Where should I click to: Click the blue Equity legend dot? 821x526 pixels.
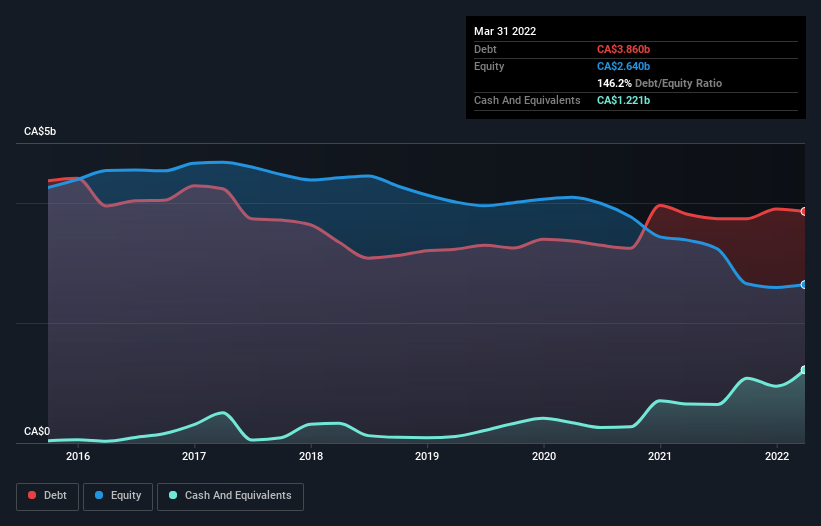click(99, 495)
